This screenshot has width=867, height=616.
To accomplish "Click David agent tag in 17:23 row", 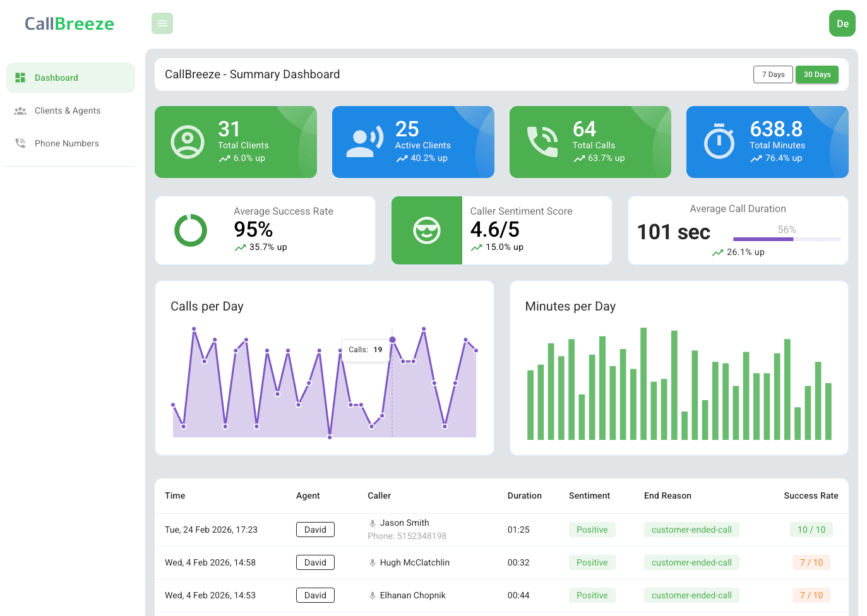I will click(x=315, y=530).
